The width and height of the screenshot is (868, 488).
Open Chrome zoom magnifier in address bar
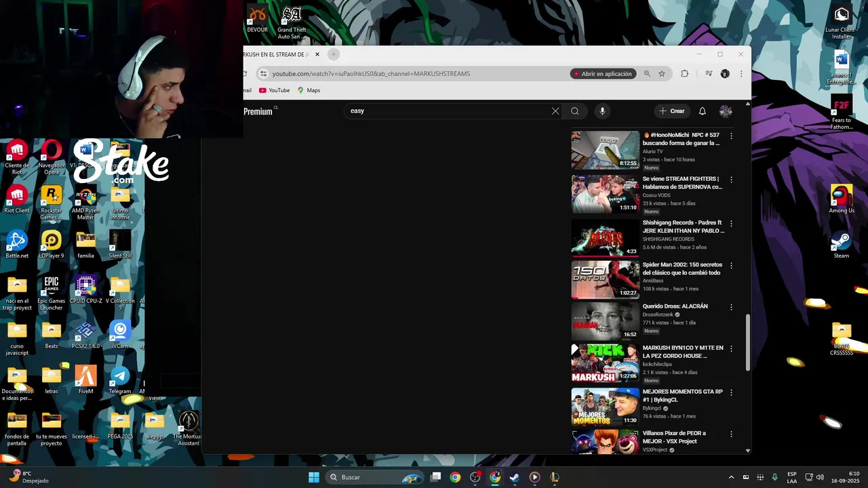[647, 74]
